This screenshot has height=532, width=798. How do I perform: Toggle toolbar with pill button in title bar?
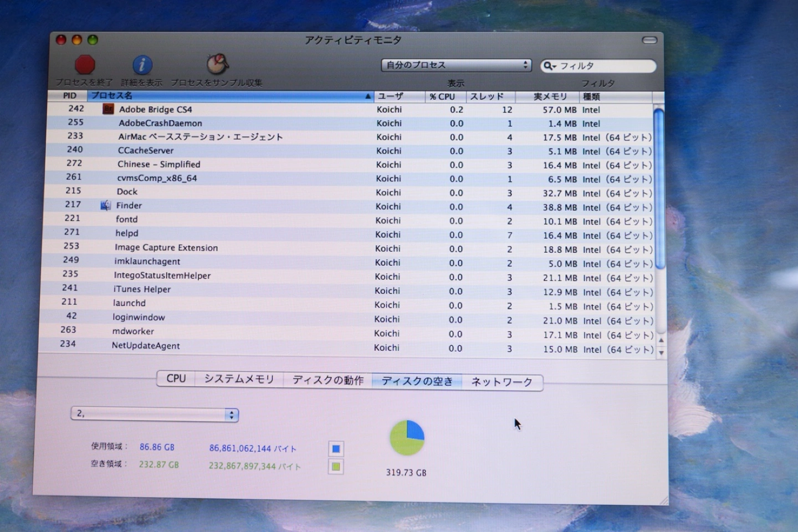tap(649, 40)
